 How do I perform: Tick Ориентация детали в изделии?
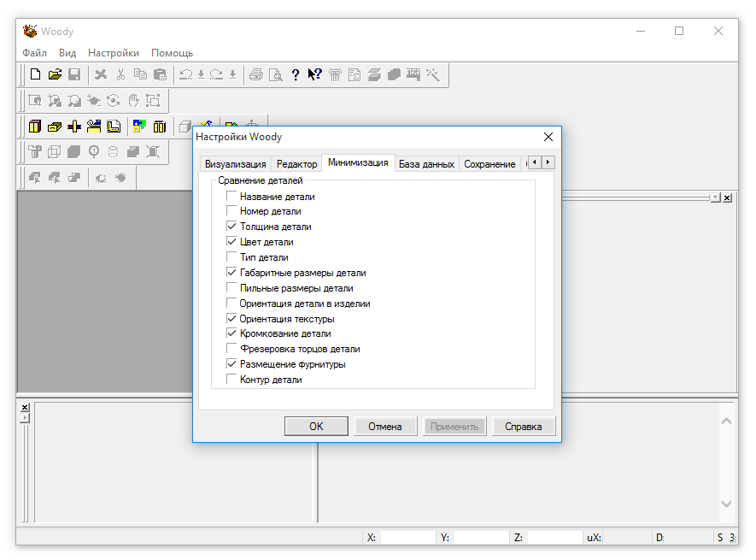(231, 304)
